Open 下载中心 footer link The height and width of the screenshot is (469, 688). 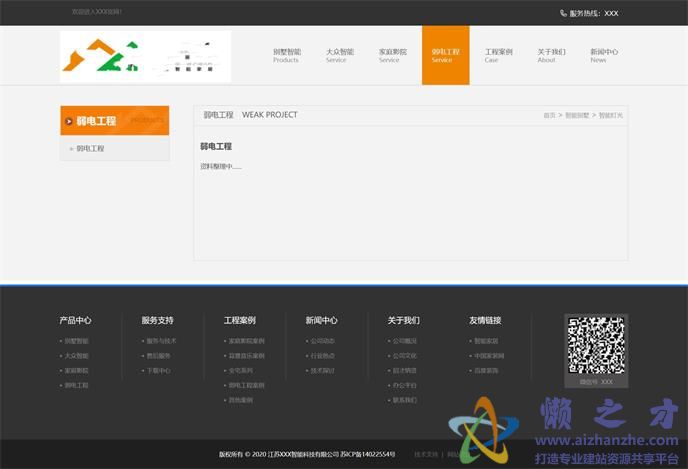click(158, 371)
